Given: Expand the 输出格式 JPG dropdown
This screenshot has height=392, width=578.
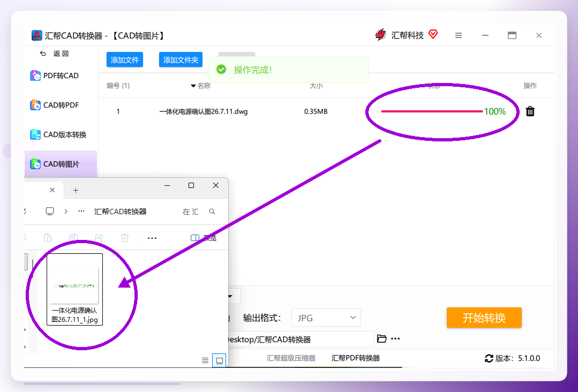Looking at the screenshot, I should tap(326, 318).
